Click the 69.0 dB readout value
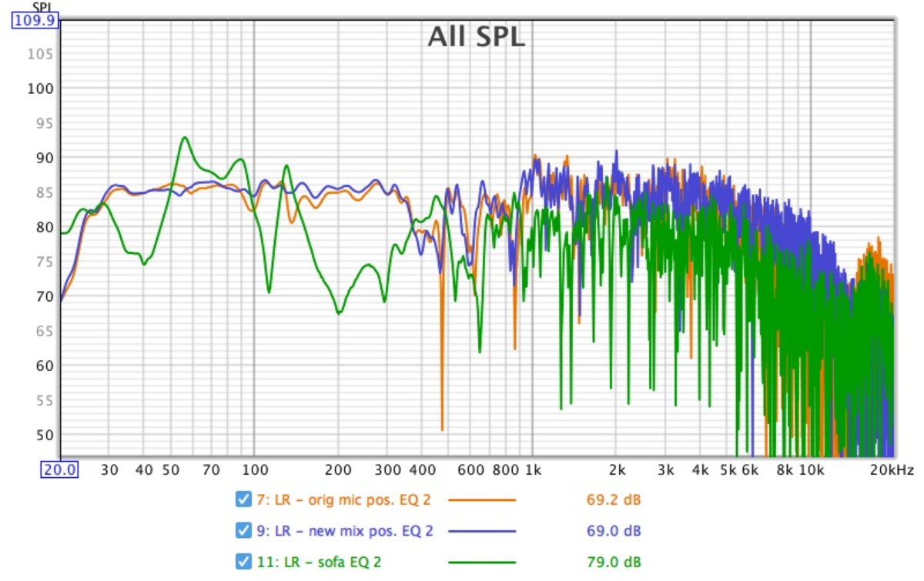924x581 pixels. [613, 531]
